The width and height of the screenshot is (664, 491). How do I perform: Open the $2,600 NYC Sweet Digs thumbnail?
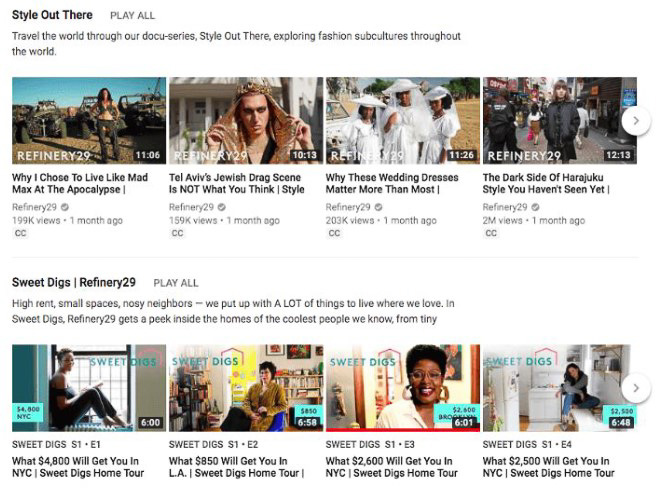coord(403,388)
